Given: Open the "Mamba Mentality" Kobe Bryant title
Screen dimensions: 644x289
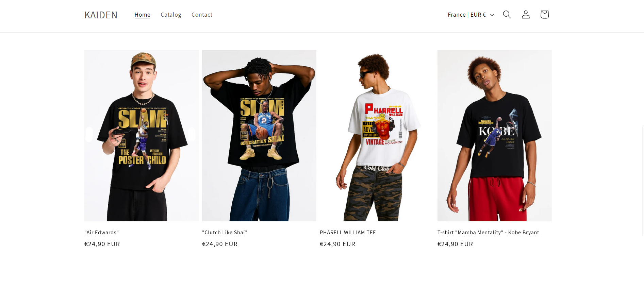Looking at the screenshot, I should point(488,233).
